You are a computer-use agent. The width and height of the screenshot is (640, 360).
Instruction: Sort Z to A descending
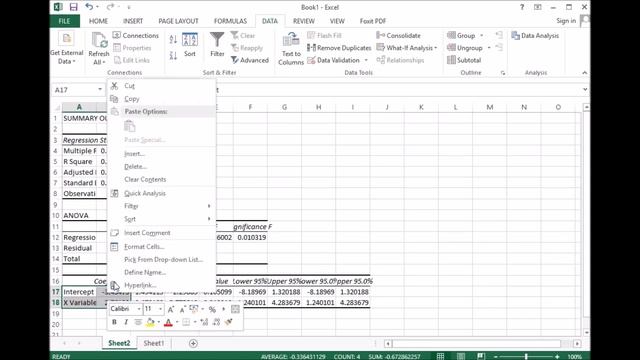(173, 56)
